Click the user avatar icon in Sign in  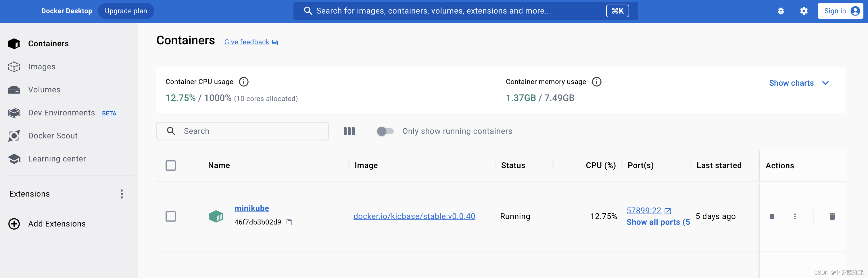855,11
